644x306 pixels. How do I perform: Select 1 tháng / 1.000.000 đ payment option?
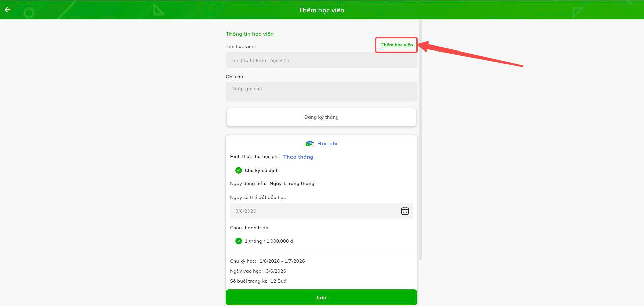click(264, 241)
